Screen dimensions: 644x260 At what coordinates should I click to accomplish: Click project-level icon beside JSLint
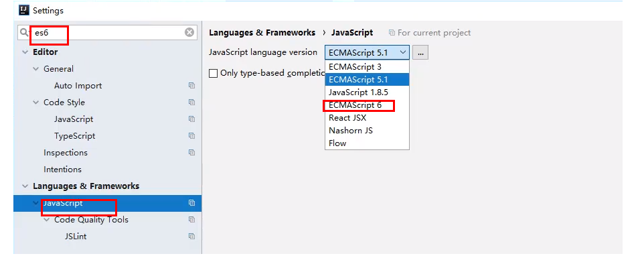pos(191,237)
